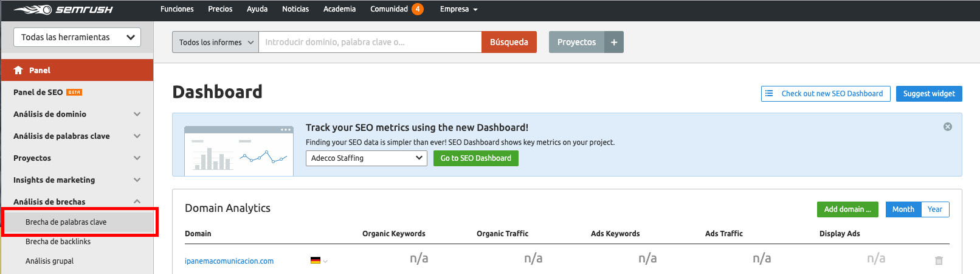Click Ads Traffic column header
Image resolution: width=980 pixels, height=274 pixels.
pyautogui.click(x=724, y=233)
